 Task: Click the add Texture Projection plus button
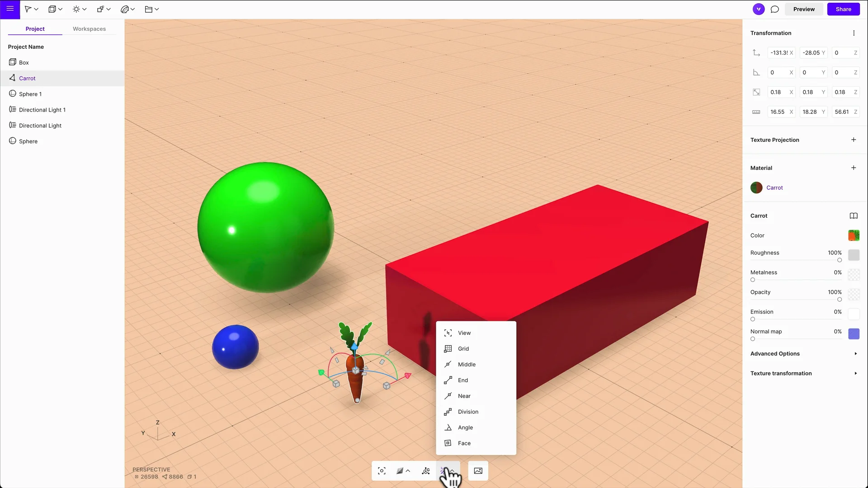click(854, 140)
